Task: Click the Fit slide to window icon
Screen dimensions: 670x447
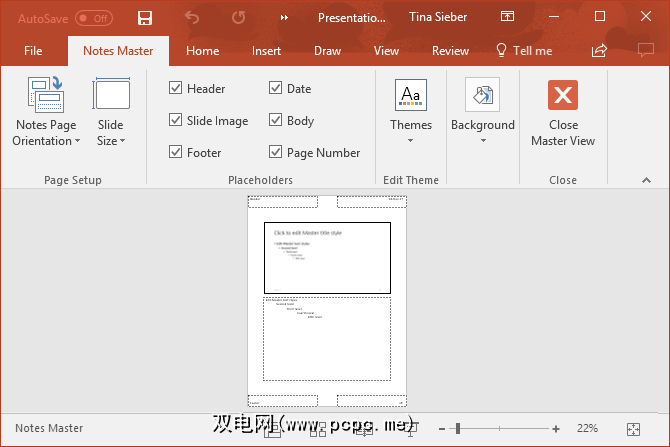Action: tap(633, 428)
